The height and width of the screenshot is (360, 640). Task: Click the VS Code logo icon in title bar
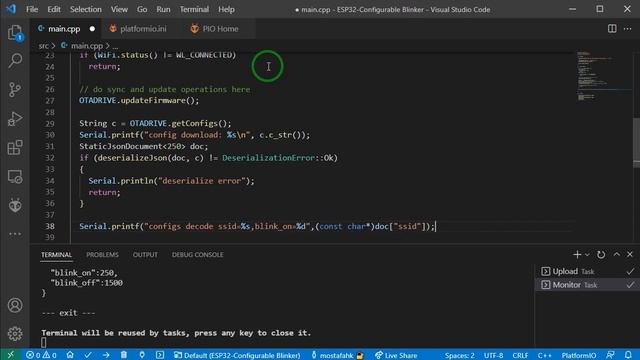pos(11,9)
